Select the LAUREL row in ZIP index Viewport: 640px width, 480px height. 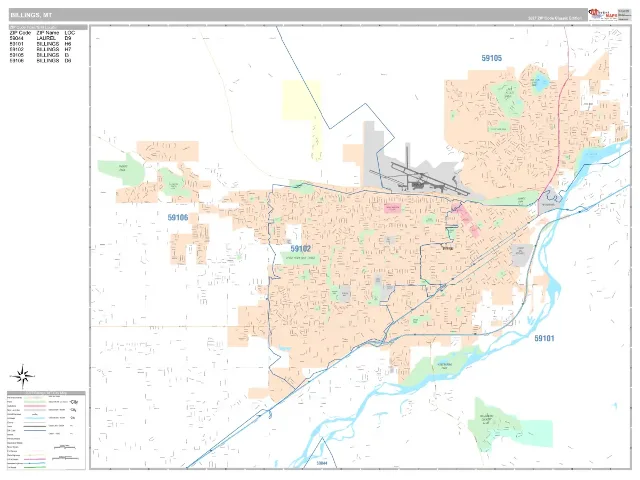coord(40,38)
